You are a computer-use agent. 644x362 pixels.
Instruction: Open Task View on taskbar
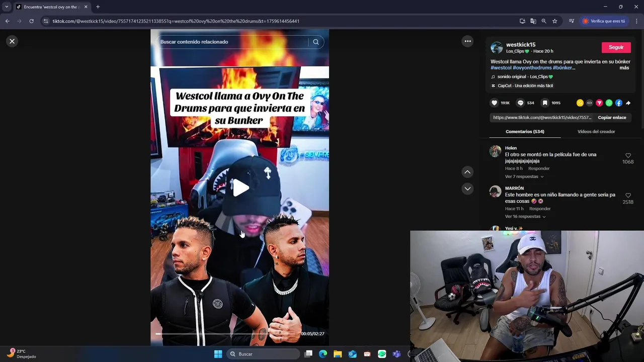pyautogui.click(x=308, y=354)
